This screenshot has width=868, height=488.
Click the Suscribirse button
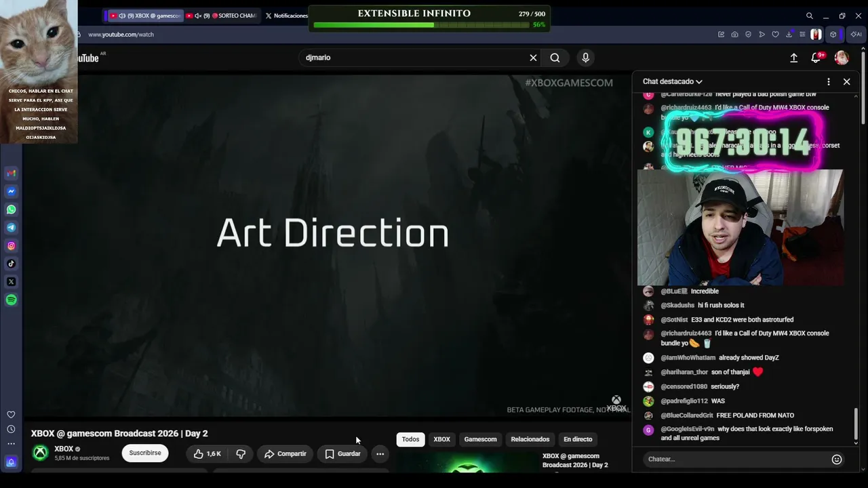pos(145,453)
